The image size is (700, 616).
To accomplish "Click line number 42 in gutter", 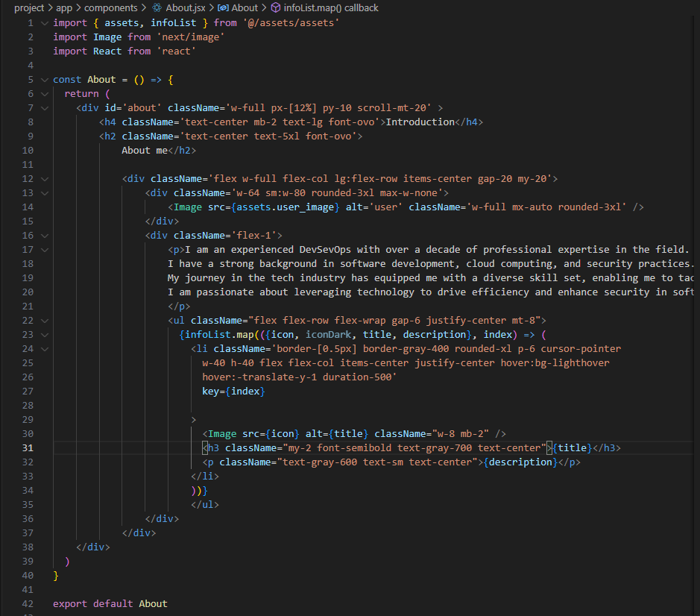I will click(28, 604).
